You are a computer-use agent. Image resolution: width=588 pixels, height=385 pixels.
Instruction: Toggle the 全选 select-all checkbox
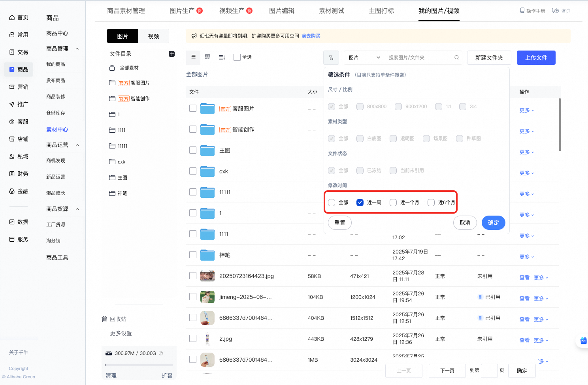237,57
